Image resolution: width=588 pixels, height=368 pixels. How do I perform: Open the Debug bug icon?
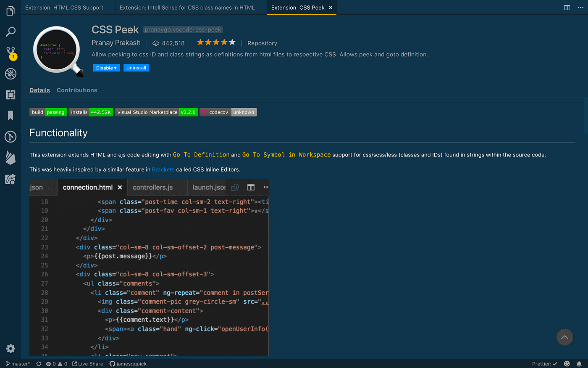(x=10, y=74)
